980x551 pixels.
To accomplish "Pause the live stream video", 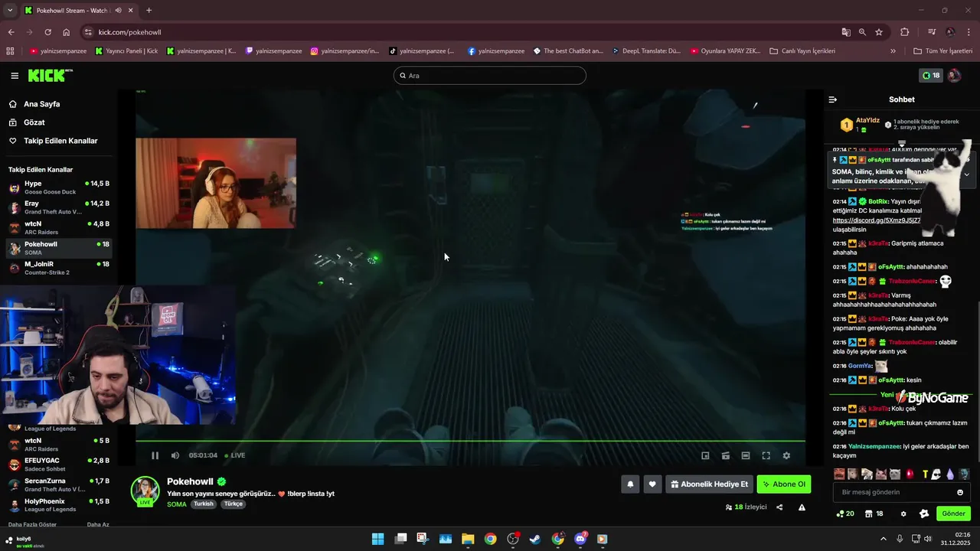I will (155, 455).
